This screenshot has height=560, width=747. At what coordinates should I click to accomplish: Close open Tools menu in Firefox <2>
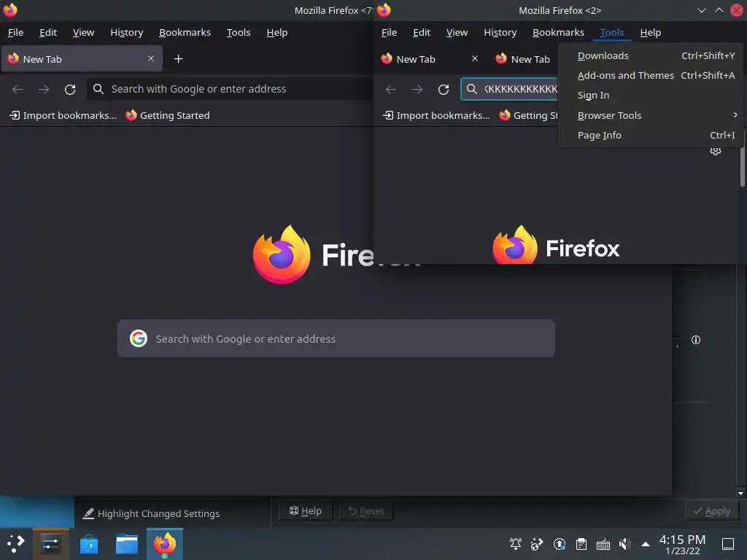(x=612, y=32)
